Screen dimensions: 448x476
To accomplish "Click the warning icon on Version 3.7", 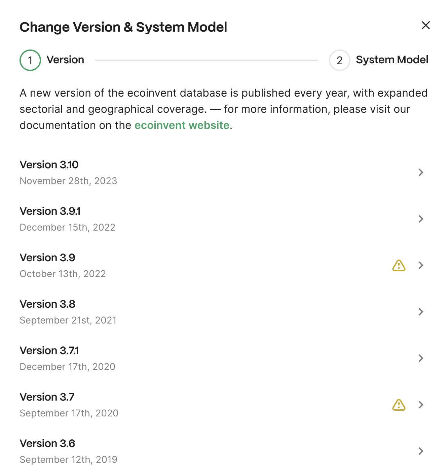I will [x=399, y=405].
